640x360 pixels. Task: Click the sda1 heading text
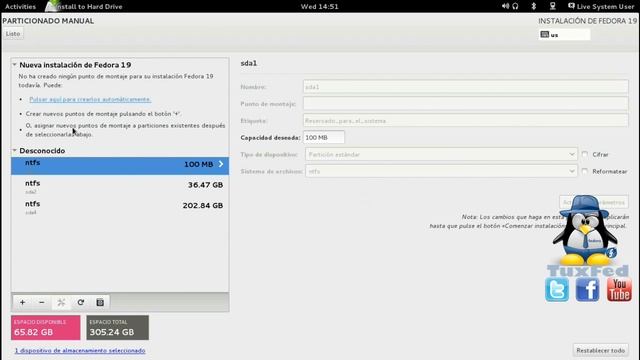[249, 63]
